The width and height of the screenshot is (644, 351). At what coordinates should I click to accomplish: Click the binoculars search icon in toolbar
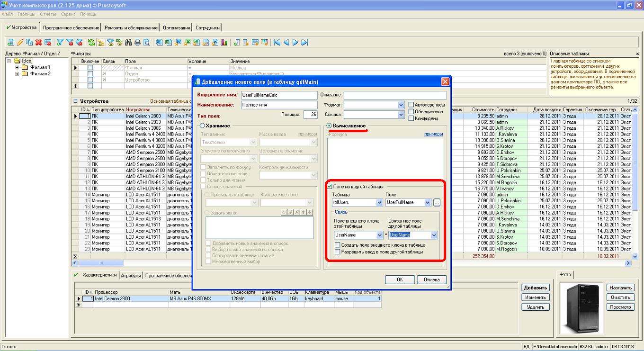[128, 43]
